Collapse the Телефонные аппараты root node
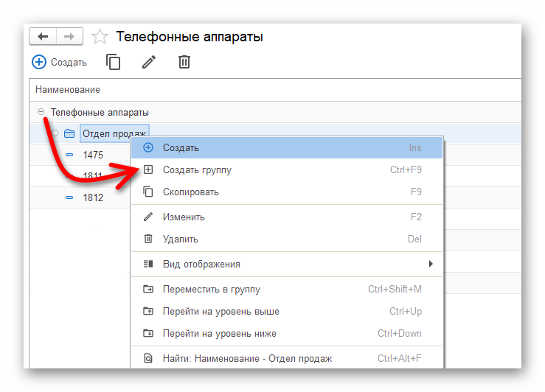 click(x=41, y=112)
